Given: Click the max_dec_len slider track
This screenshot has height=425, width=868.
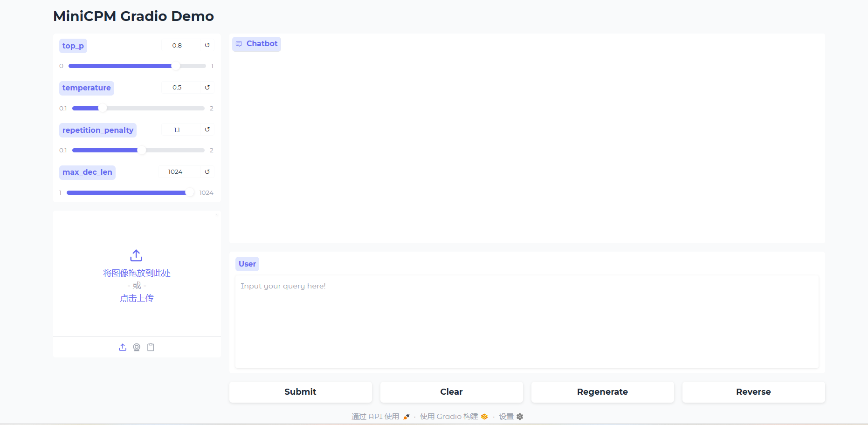Looking at the screenshot, I should 131,192.
